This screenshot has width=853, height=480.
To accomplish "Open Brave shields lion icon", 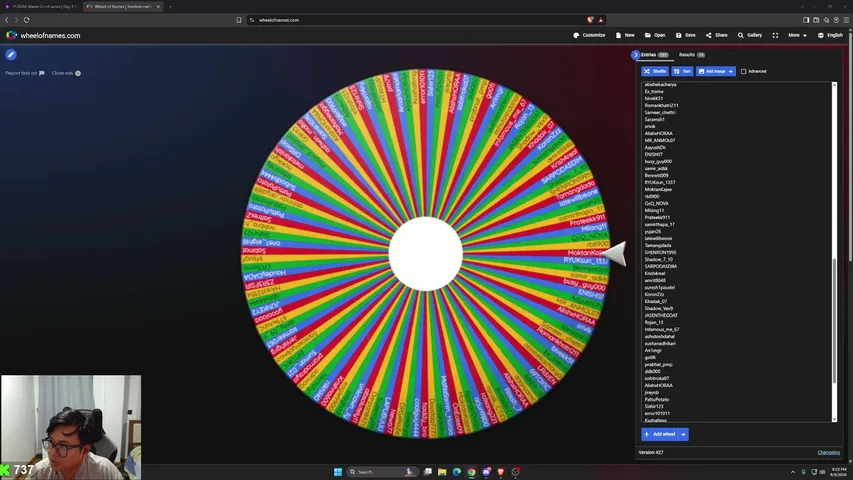I will tap(590, 20).
